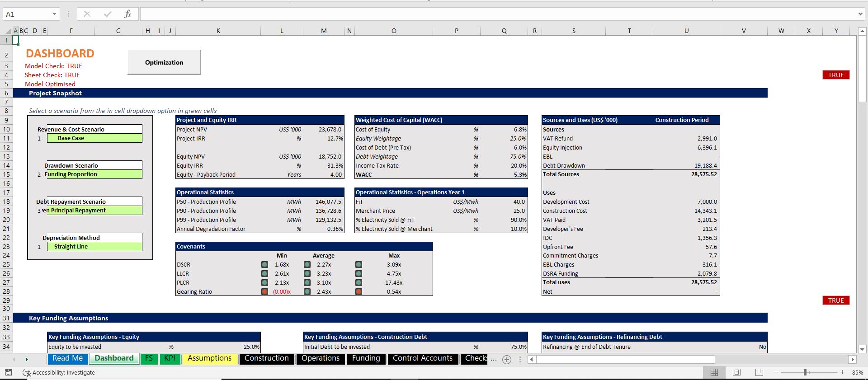Click the Enter checkmark icon in formula bar
This screenshot has height=380, width=868.
point(107,14)
